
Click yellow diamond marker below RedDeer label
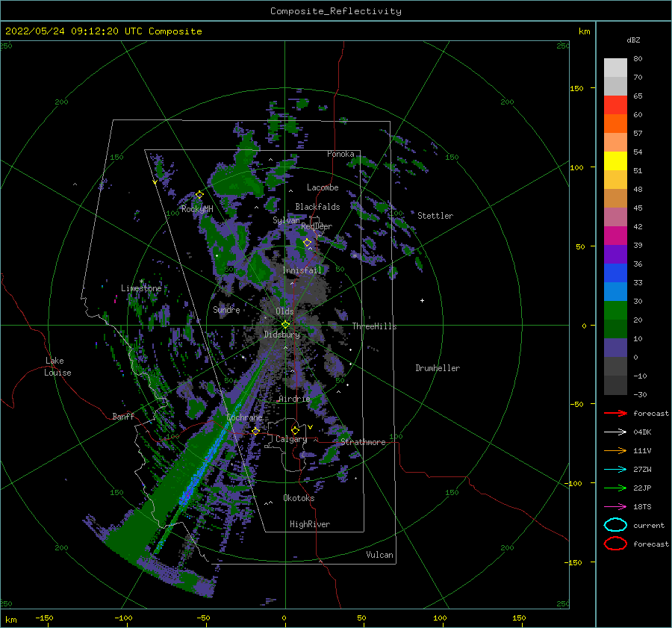[308, 243]
